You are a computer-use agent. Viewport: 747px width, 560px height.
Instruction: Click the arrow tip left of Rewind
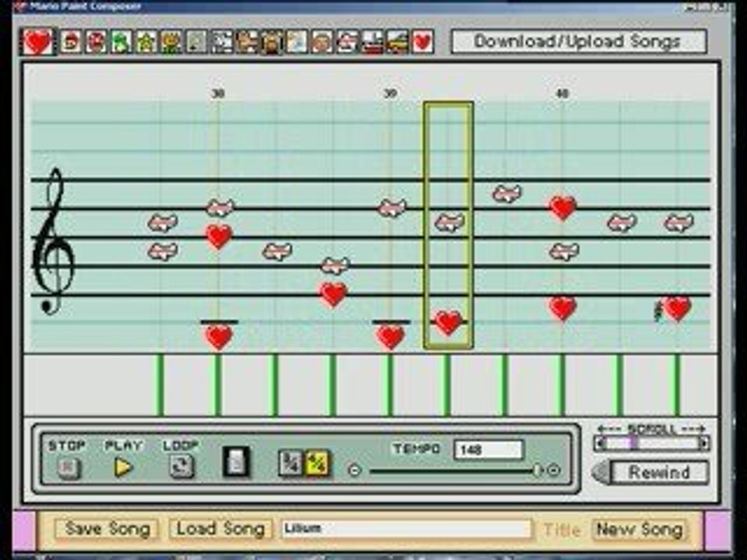click(x=601, y=472)
